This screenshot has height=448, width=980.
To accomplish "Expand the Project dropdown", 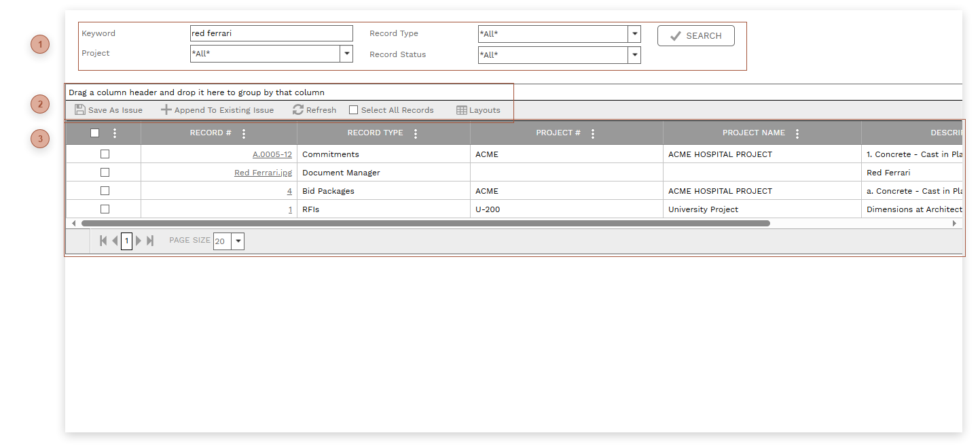I will (x=346, y=54).
